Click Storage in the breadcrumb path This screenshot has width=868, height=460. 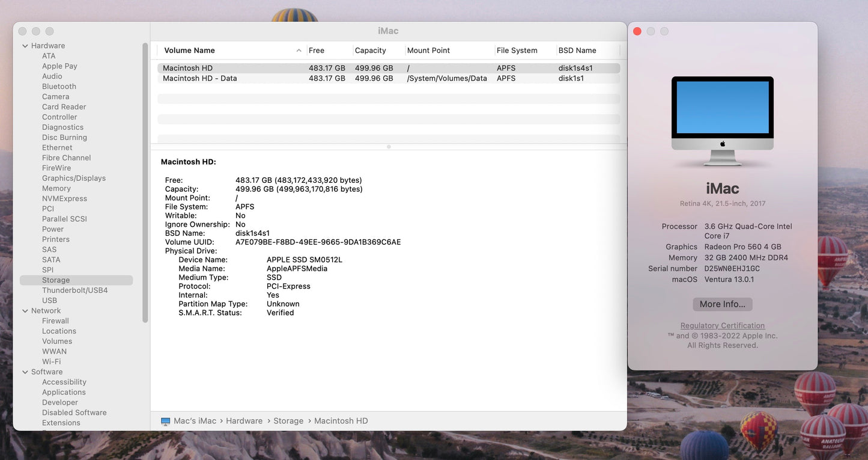pyautogui.click(x=288, y=421)
